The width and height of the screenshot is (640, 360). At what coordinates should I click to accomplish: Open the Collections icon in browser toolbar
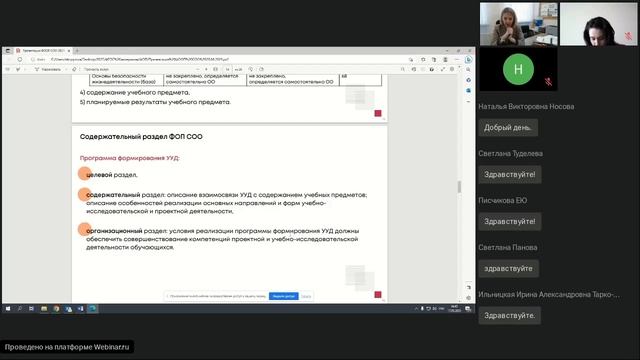[434, 60]
